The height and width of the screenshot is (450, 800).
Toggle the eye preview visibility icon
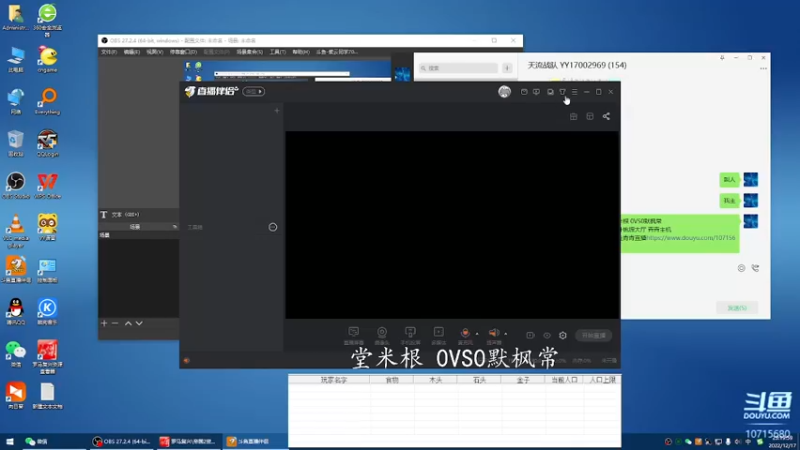(x=546, y=335)
